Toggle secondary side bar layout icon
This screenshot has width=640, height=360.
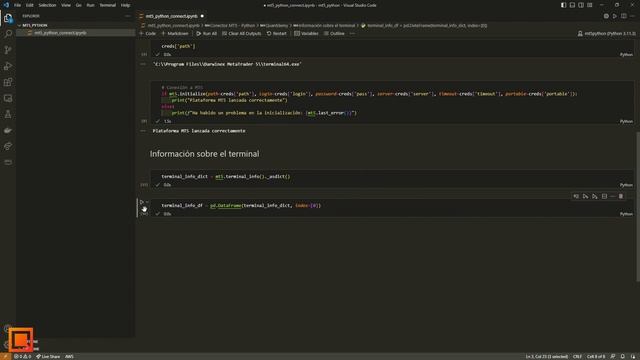tap(581, 5)
